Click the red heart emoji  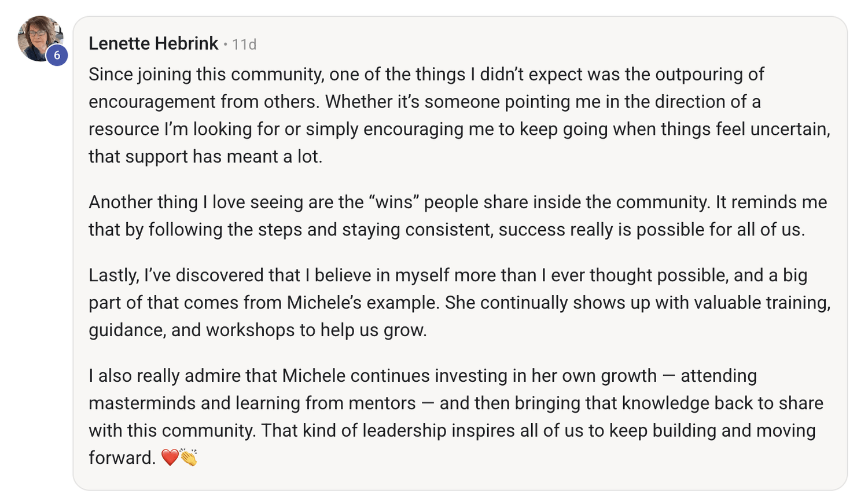tap(170, 458)
